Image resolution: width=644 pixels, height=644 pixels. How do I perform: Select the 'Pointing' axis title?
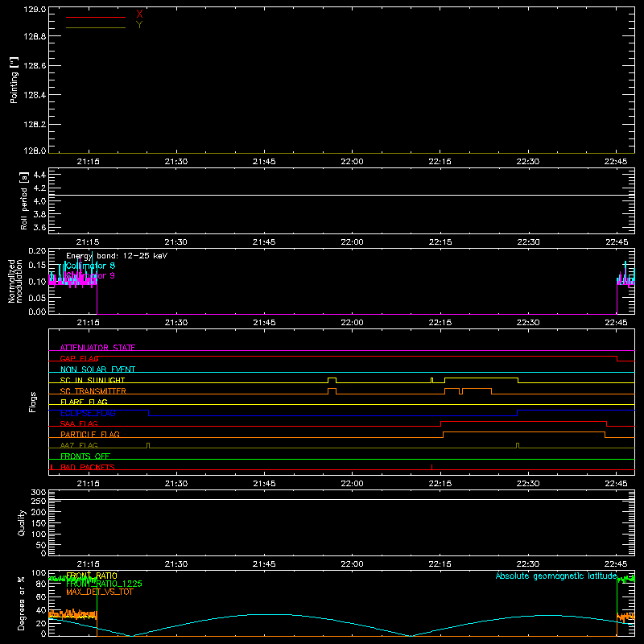click(14, 80)
